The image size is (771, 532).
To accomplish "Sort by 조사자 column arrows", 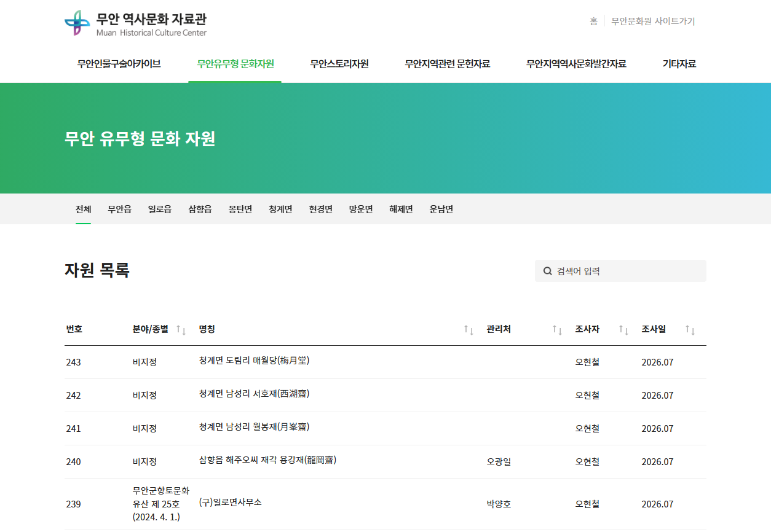I will coord(623,330).
